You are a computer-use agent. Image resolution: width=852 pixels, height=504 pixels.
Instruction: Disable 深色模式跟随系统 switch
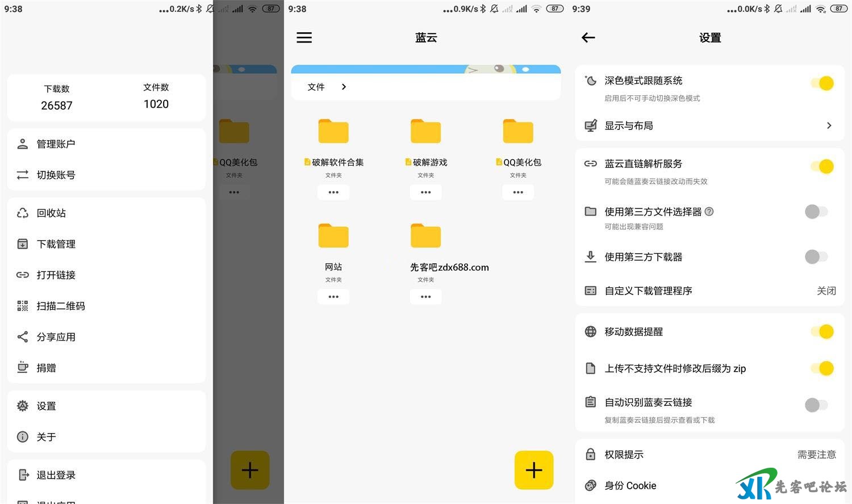pos(822,83)
